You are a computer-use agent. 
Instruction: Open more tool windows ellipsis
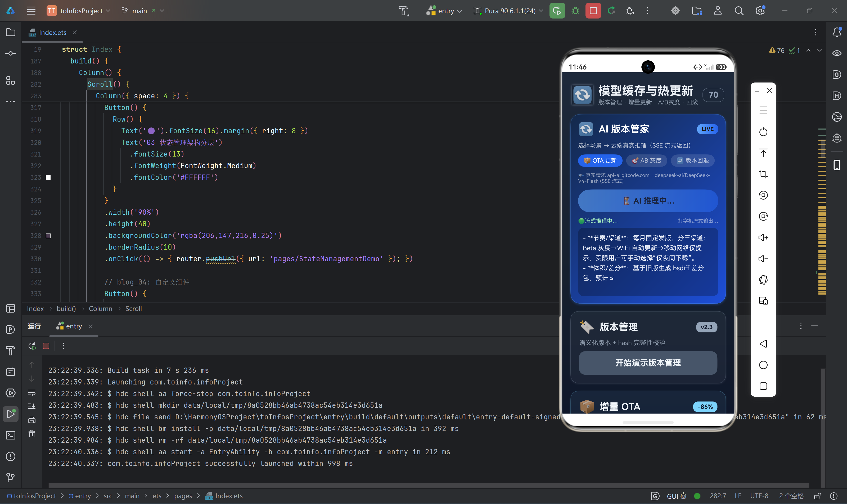coord(11,102)
